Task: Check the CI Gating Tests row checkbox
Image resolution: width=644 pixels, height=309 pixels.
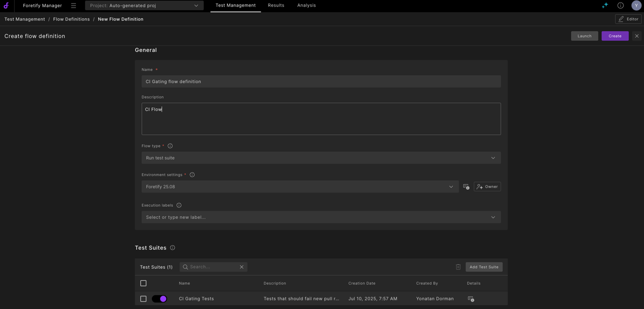Action: point(143,299)
